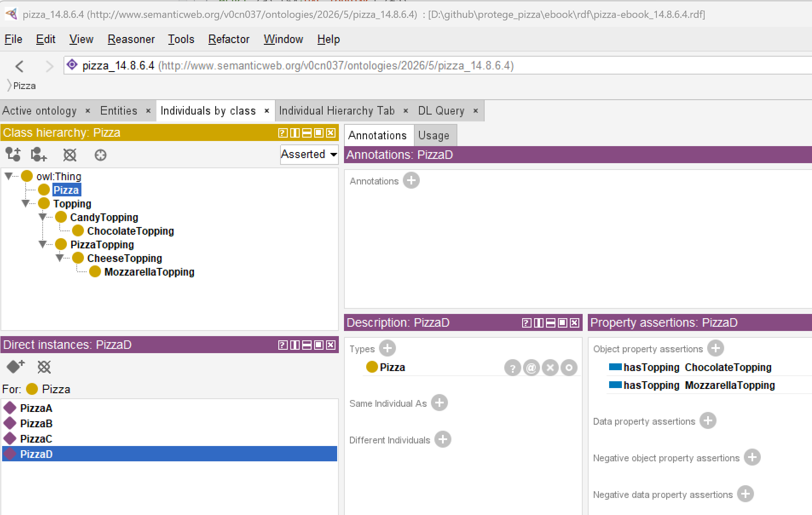
Task: Select the Pizza class in hierarchy
Action: coord(66,190)
